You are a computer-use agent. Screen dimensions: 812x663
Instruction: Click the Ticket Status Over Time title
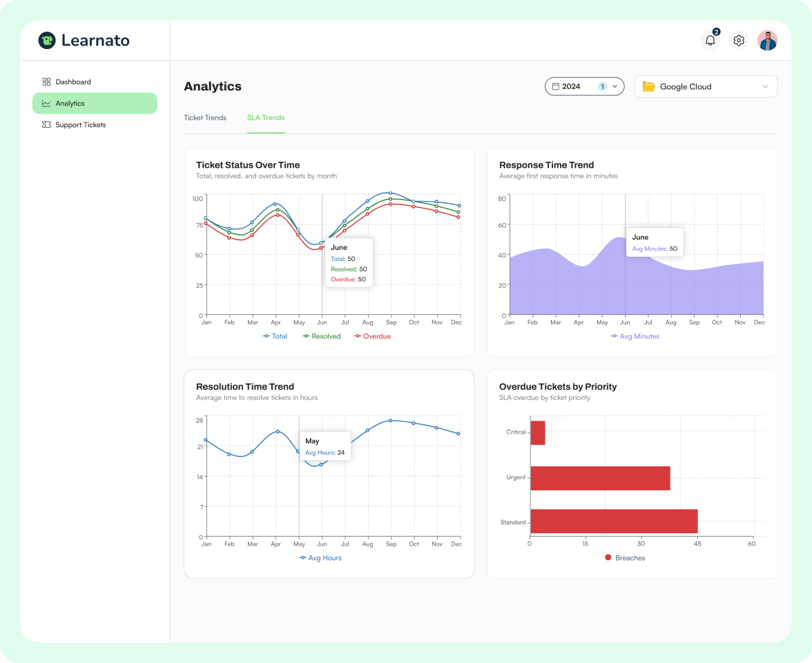point(247,165)
